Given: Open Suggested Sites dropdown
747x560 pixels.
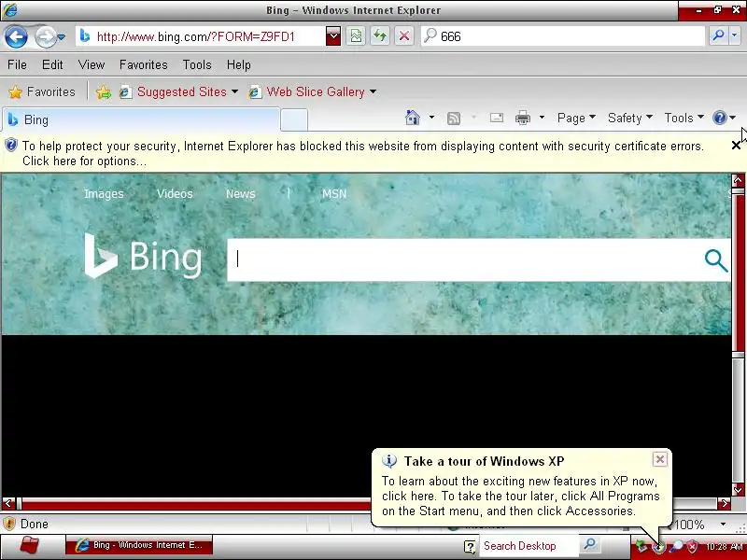Looking at the screenshot, I should click(x=178, y=91).
